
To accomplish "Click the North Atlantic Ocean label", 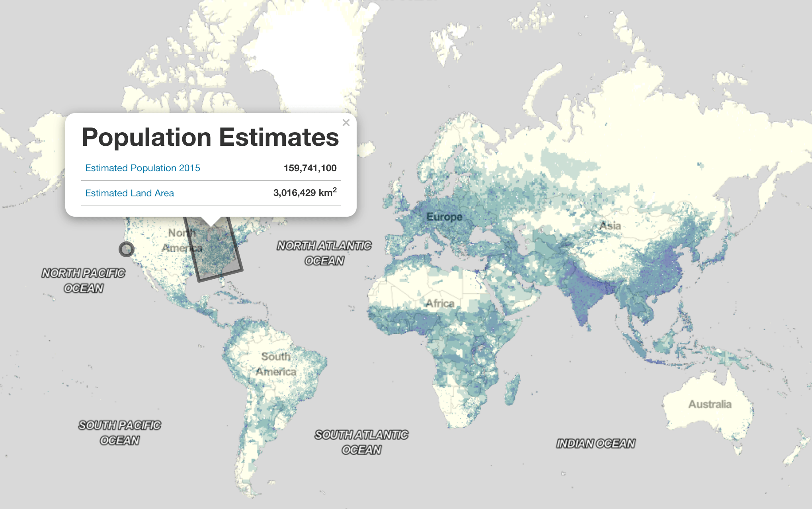I will 324,253.
